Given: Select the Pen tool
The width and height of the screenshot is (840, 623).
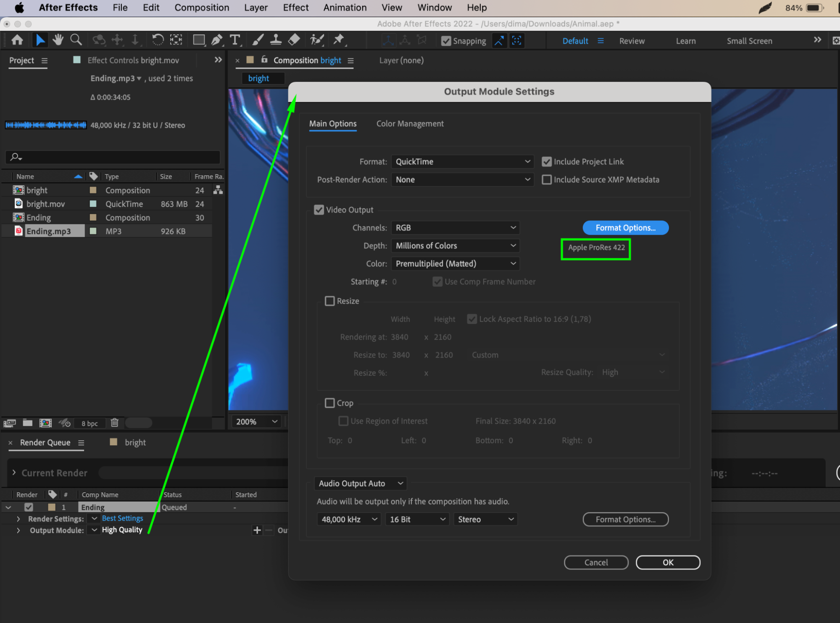Looking at the screenshot, I should click(x=217, y=40).
